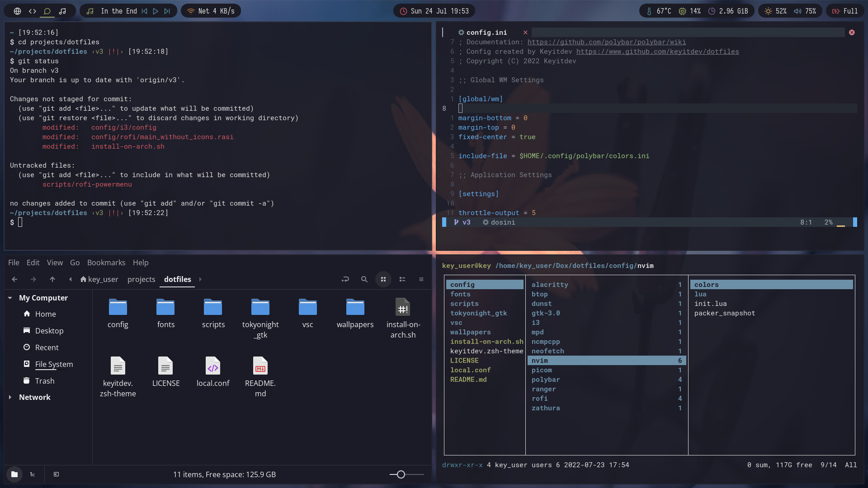The height and width of the screenshot is (488, 868).
Task: Collapse the My Computer section
Action: [x=10, y=298]
